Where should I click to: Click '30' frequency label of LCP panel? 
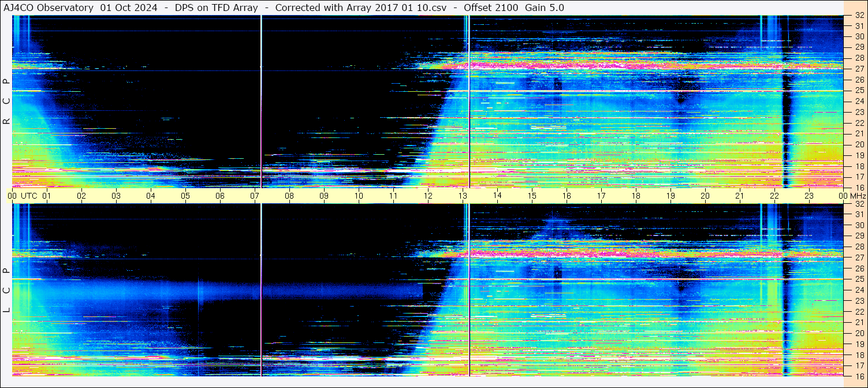pyautogui.click(x=859, y=225)
